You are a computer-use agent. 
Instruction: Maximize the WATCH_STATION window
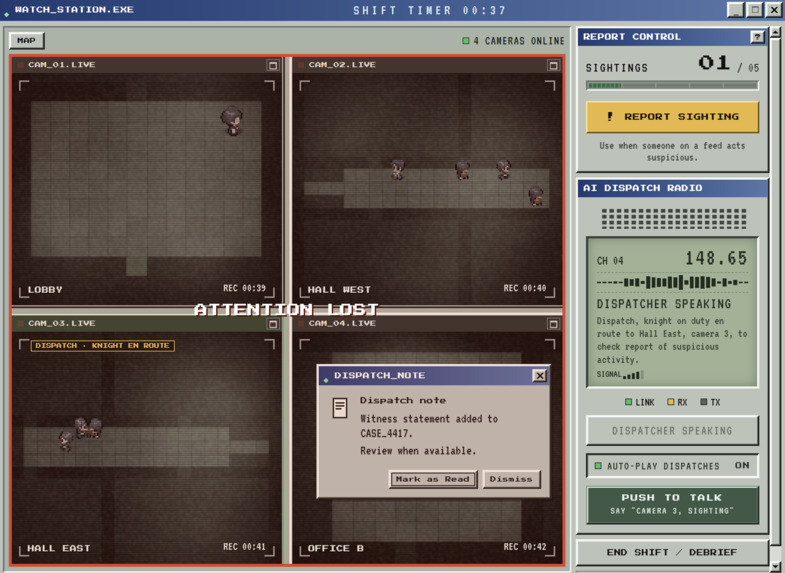(x=754, y=10)
